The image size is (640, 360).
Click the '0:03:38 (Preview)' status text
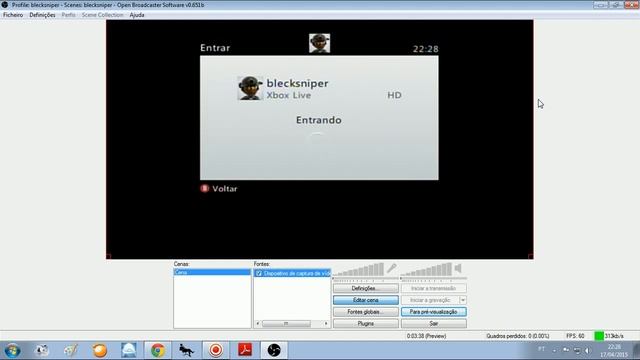[x=426, y=336]
